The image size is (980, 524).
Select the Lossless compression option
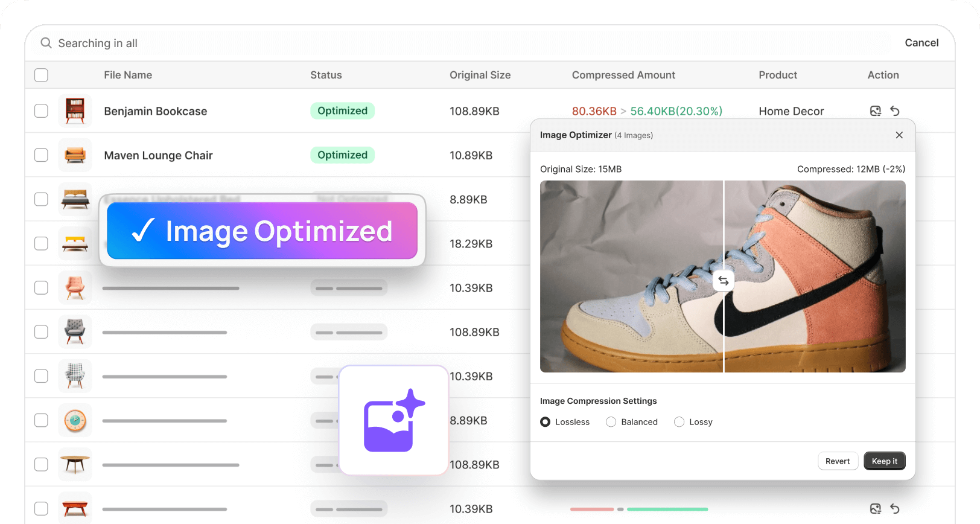pyautogui.click(x=546, y=422)
